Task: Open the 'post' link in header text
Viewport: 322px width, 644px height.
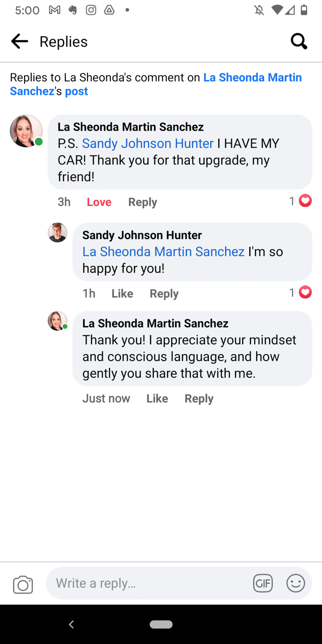Action: (x=76, y=91)
